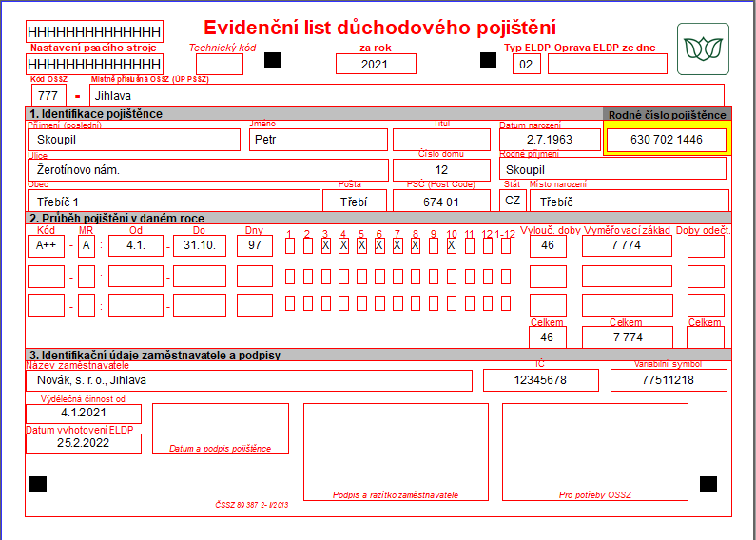Image resolution: width=756 pixels, height=540 pixels.
Task: Click the Kód field showing A++
Action: (x=46, y=246)
